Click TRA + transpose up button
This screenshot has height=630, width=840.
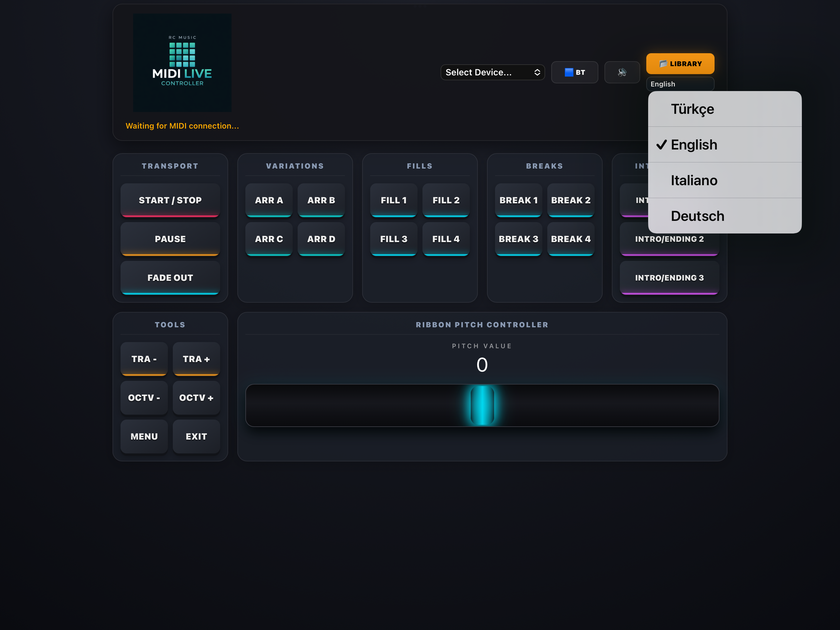pos(196,359)
